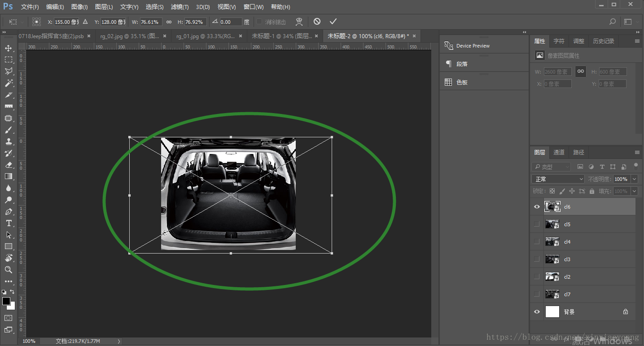The height and width of the screenshot is (346, 644).
Task: Toggle visibility of the 背景 layer
Action: pyautogui.click(x=537, y=312)
